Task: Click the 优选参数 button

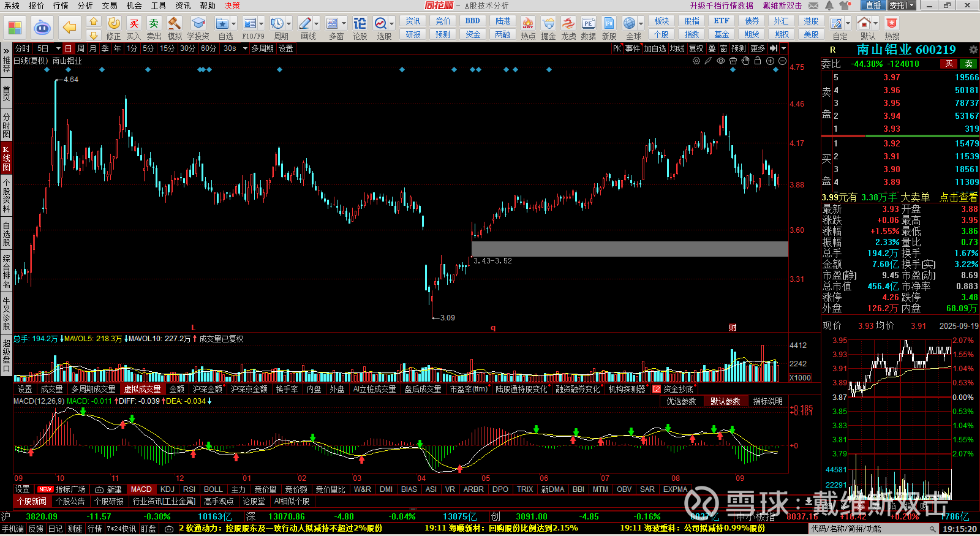Action: [681, 401]
